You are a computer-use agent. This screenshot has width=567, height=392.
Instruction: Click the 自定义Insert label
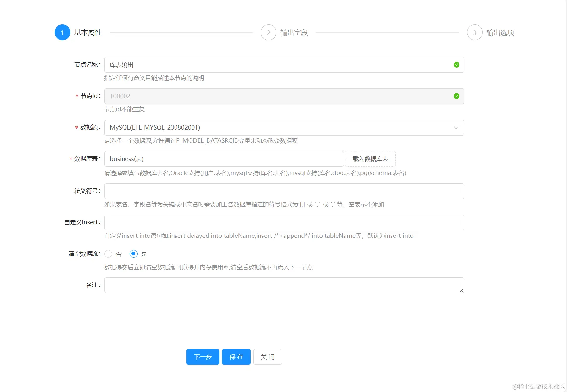point(82,222)
